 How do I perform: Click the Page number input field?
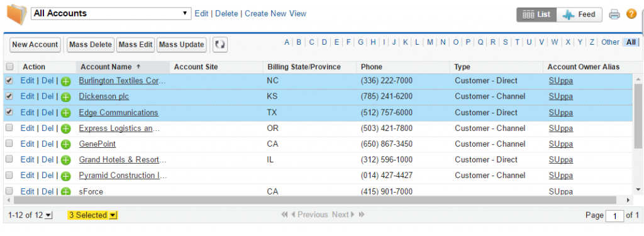point(614,216)
